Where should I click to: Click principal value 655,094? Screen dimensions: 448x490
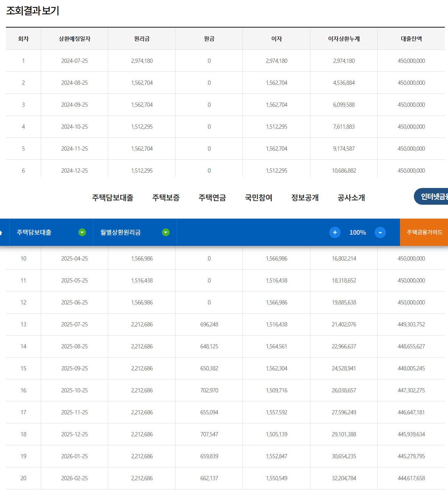click(x=209, y=412)
